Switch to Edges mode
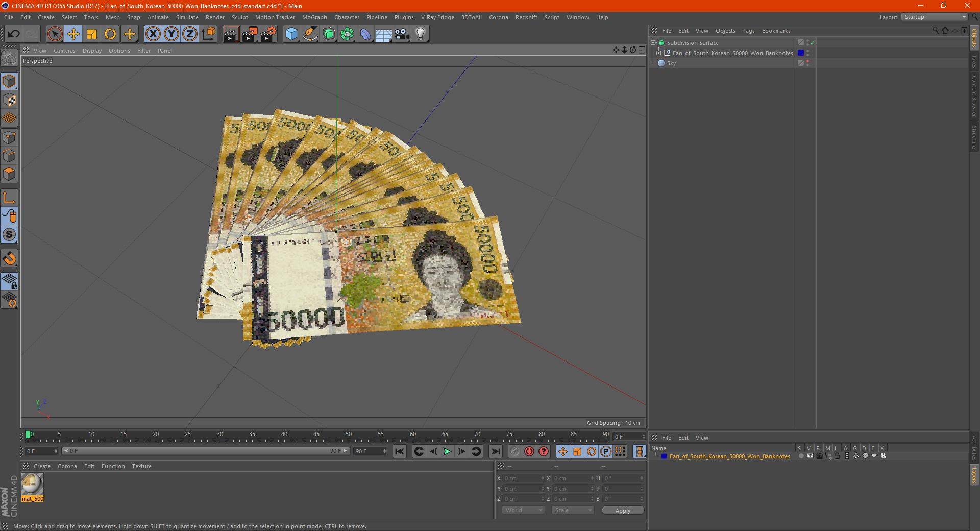Image resolution: width=980 pixels, height=531 pixels. [x=9, y=156]
